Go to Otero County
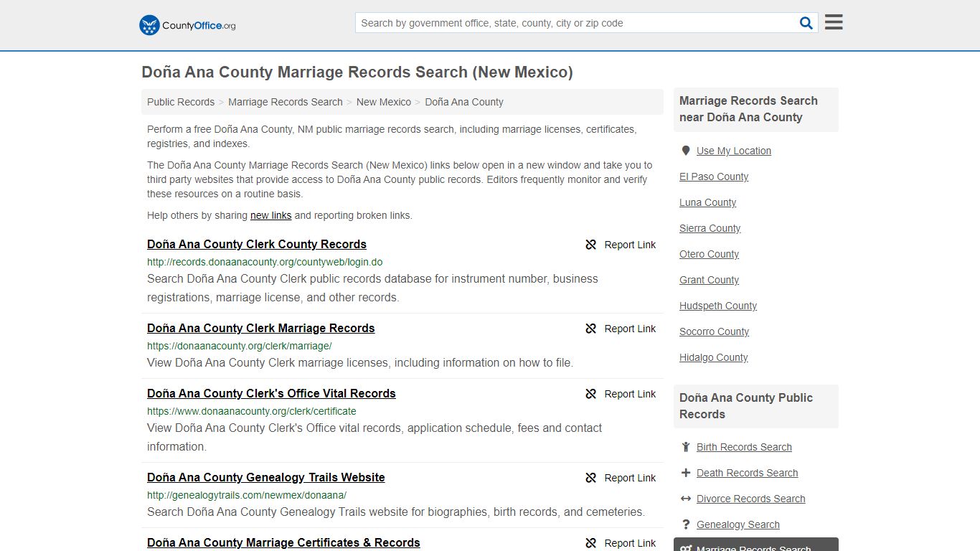This screenshot has width=980, height=551. tap(710, 254)
